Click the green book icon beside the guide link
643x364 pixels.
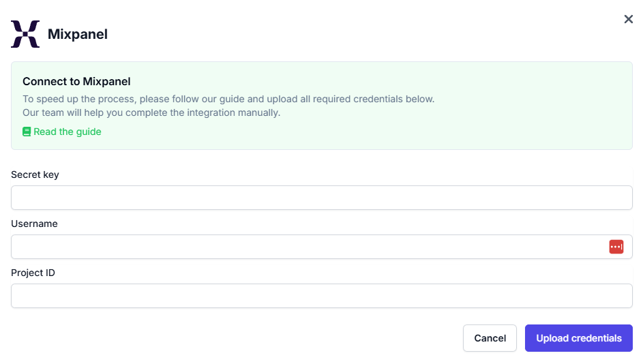pyautogui.click(x=27, y=132)
